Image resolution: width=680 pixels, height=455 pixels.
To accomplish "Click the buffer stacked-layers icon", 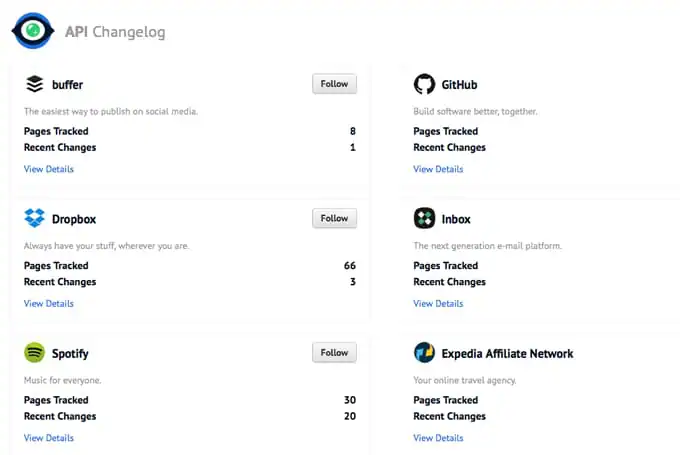I will [35, 84].
